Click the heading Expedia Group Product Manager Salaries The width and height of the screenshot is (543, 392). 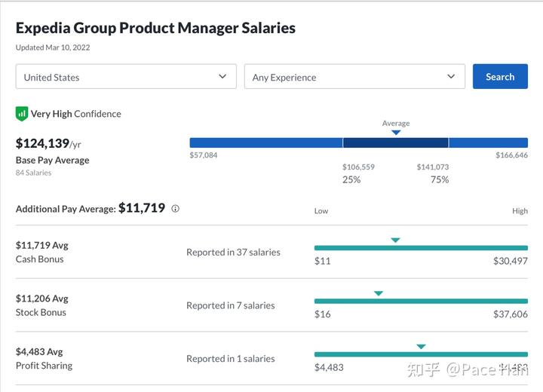point(155,28)
